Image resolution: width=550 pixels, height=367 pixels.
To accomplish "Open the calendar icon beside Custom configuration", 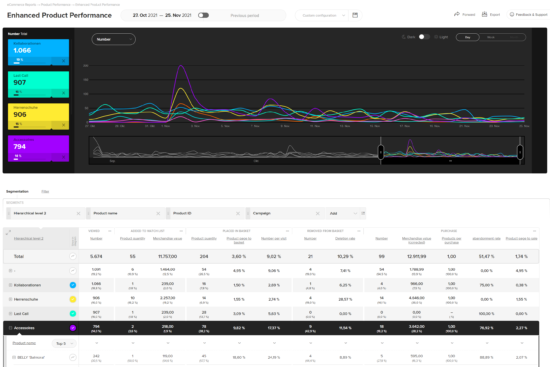I will [x=355, y=15].
